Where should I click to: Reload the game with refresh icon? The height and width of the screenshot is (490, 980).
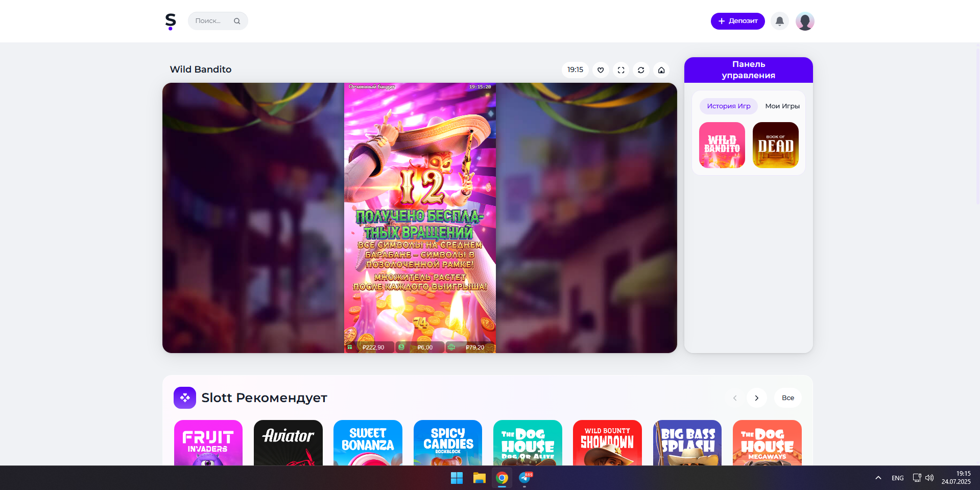(x=641, y=70)
